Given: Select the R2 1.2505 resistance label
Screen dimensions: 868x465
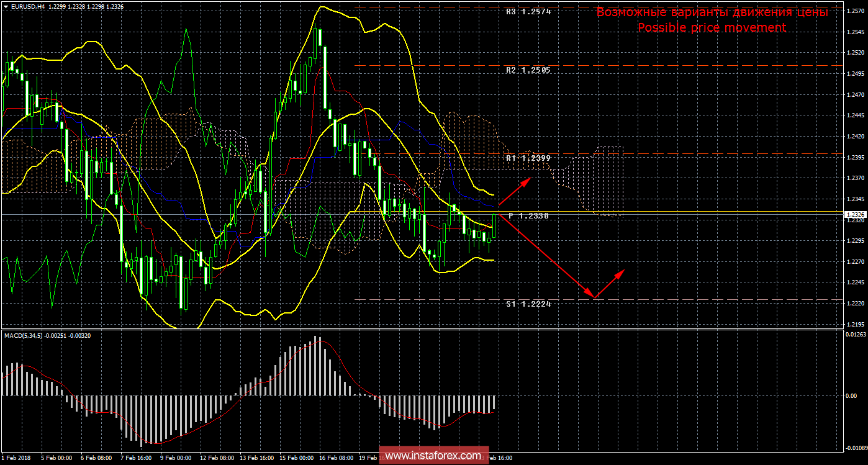Looking at the screenshot, I should pos(528,70).
